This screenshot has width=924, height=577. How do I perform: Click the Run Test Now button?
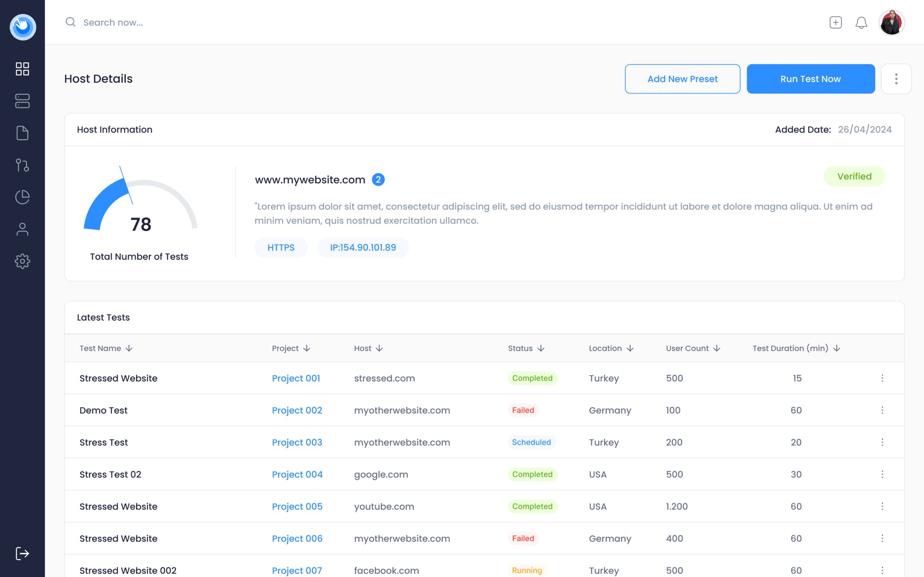click(811, 79)
